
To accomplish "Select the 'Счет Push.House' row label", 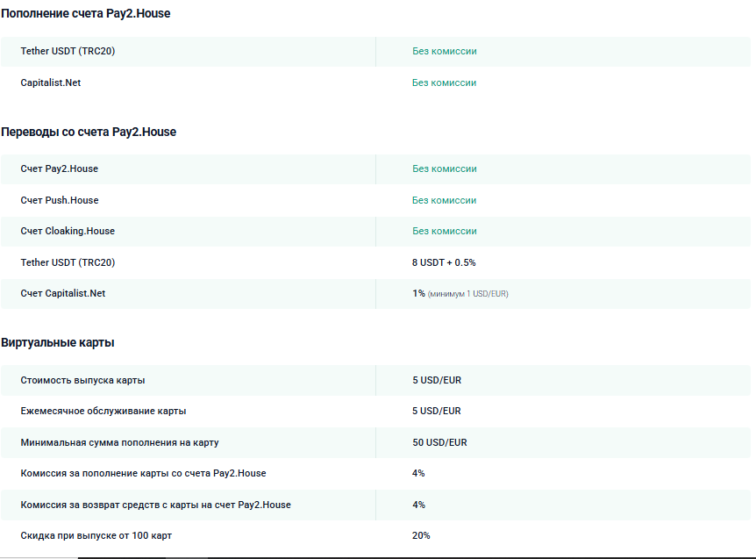I will (x=60, y=200).
